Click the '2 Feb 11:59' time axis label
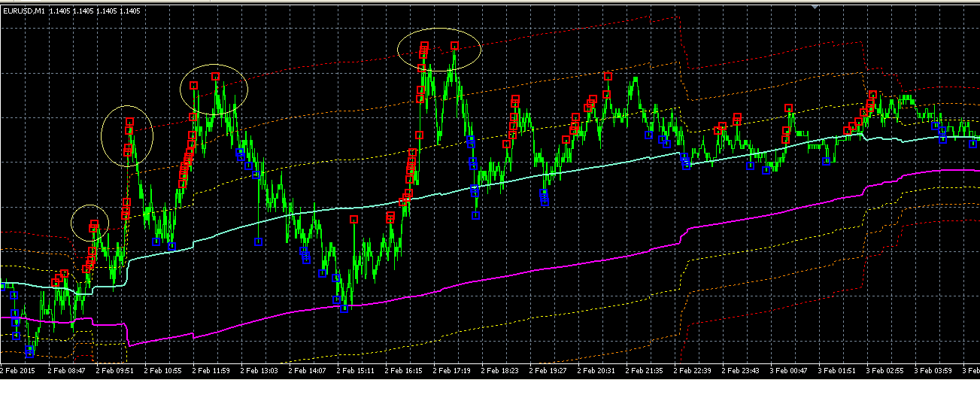980x395 pixels. [211, 370]
